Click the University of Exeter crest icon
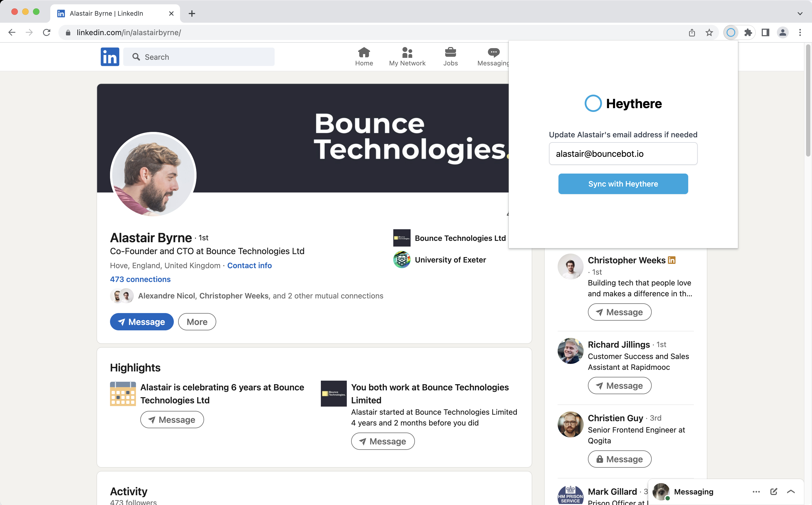This screenshot has width=812, height=505. point(402,260)
